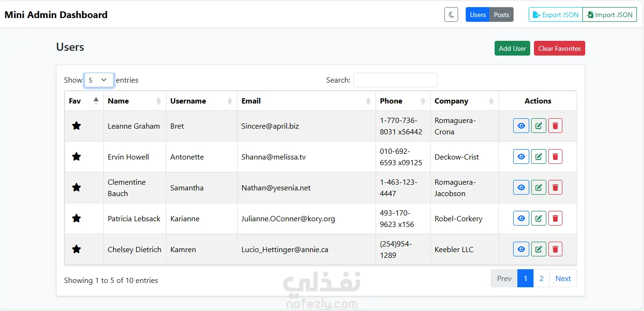View Patricia Lebsack's details via eye icon
Image resolution: width=644 pixels, height=311 pixels.
(521, 218)
